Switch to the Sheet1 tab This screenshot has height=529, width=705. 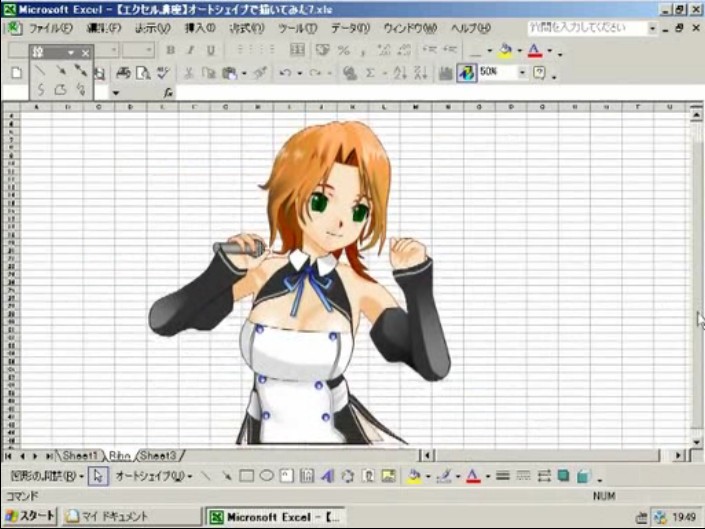pos(80,456)
